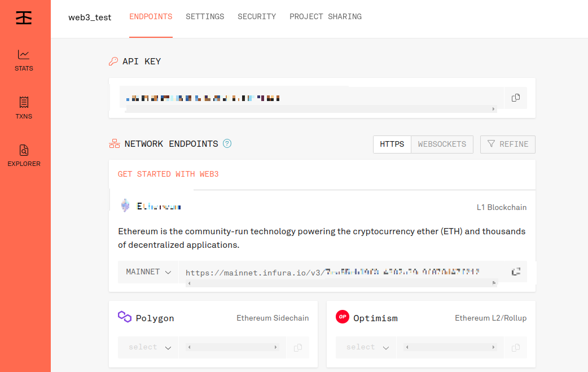
Task: Open the Polygon network select dropdown
Action: pos(148,347)
